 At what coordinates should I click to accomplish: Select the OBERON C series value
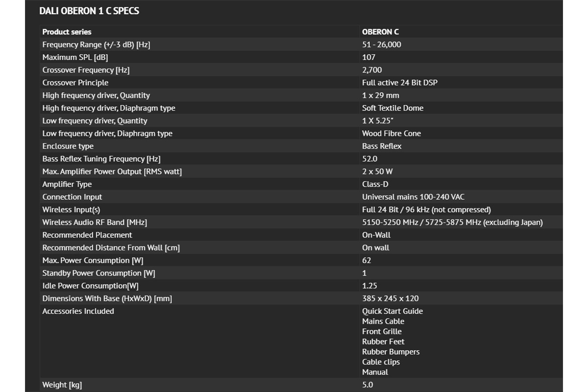click(x=380, y=32)
